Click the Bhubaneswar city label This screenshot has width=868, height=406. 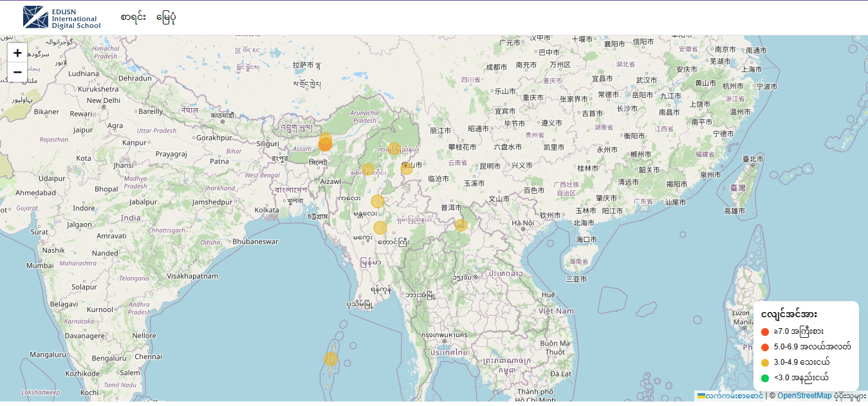click(255, 242)
